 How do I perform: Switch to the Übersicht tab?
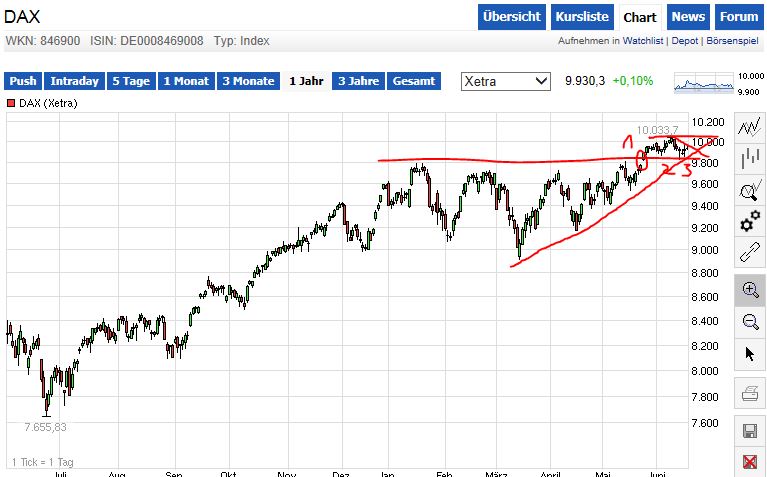pos(511,17)
